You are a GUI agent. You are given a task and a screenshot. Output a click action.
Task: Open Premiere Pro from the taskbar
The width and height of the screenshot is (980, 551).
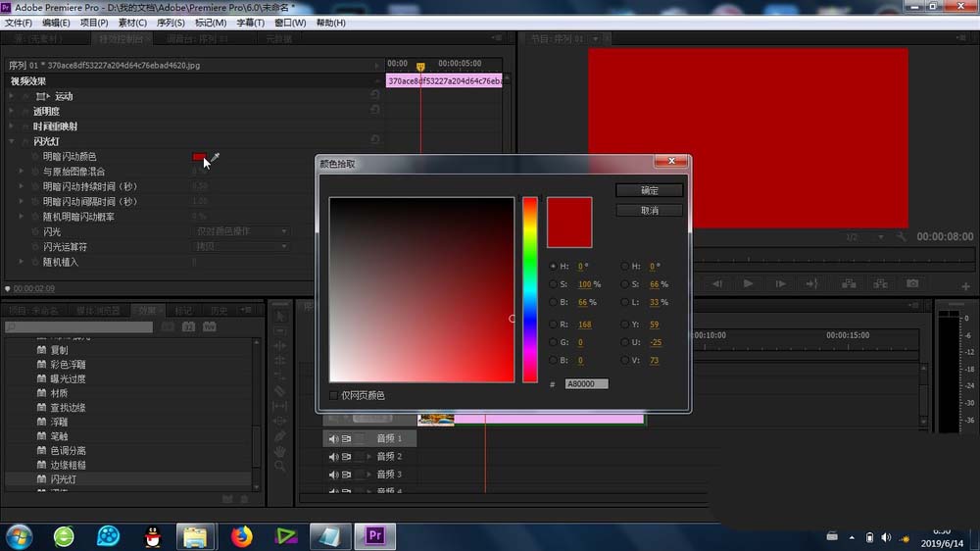tap(375, 536)
